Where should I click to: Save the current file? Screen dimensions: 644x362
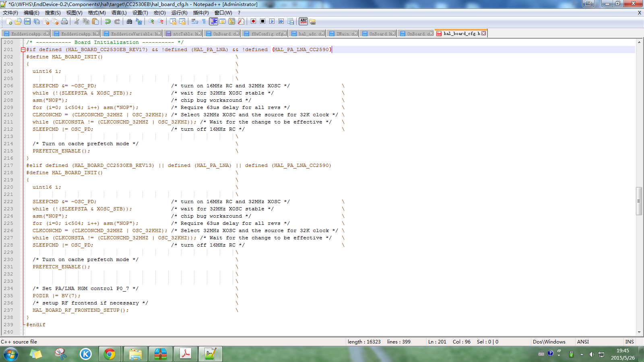[x=27, y=21]
